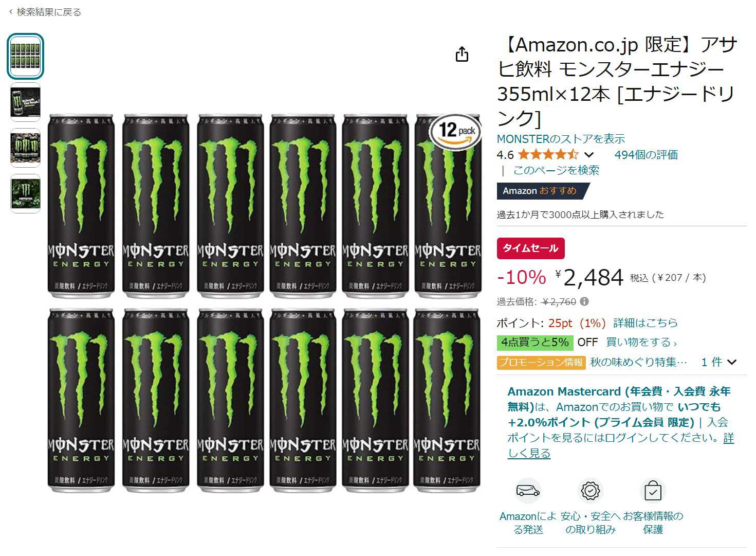Viewport: 756px width, 556px height.
Task: Click the safety and security badge icon
Action: click(x=590, y=491)
